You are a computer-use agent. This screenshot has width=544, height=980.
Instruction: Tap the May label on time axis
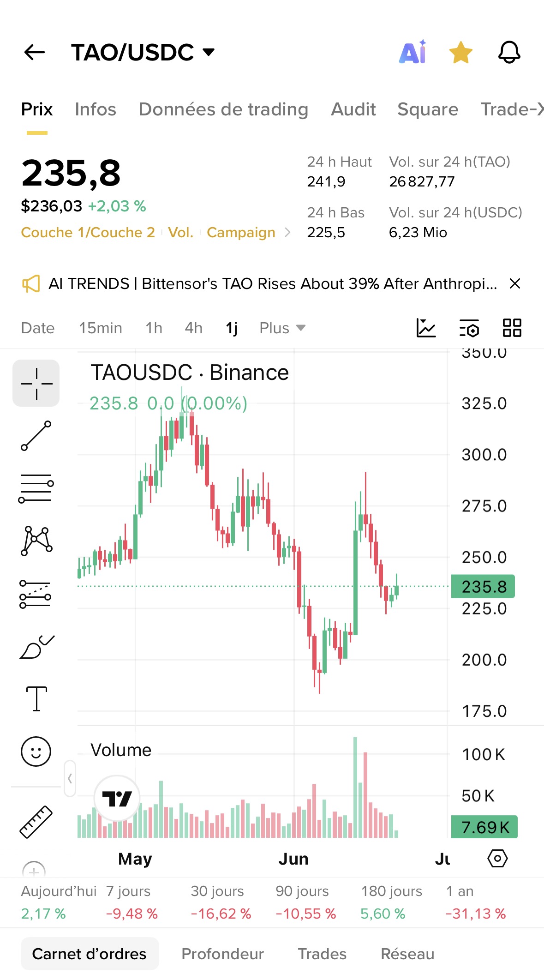(135, 859)
